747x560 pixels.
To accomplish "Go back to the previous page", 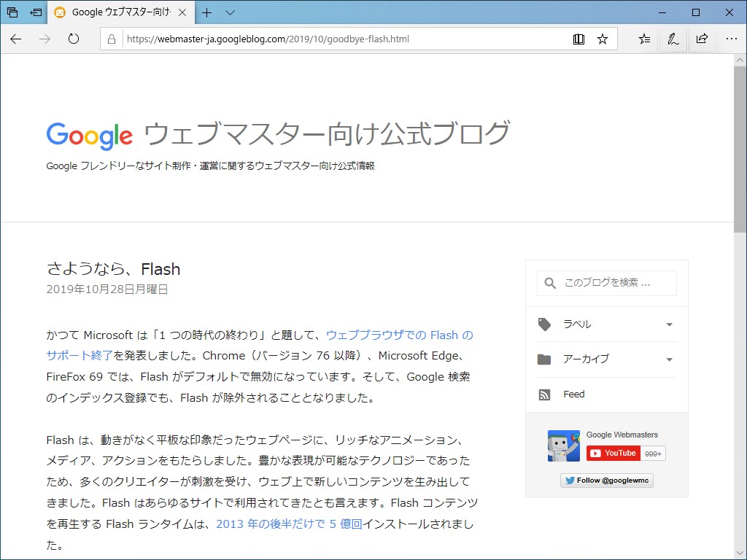I will pos(15,39).
